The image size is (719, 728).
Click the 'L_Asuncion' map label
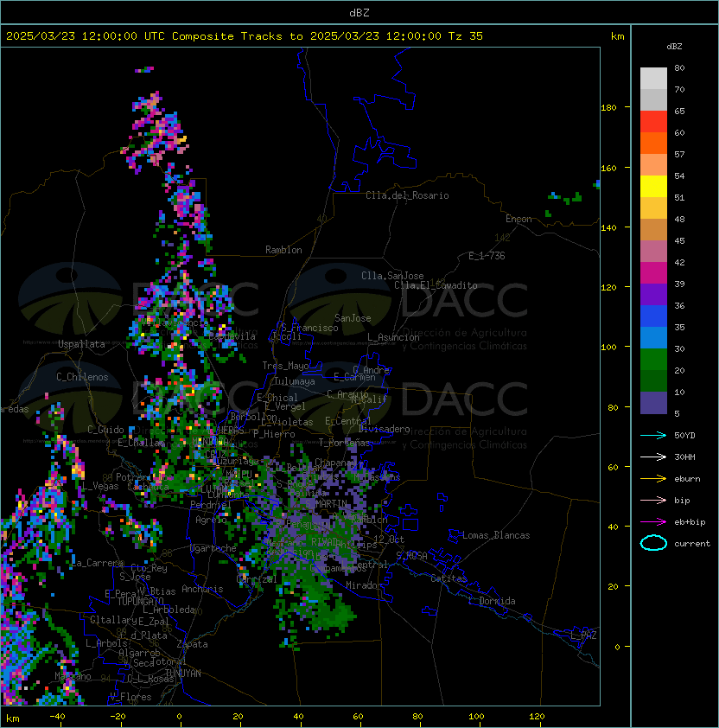pyautogui.click(x=393, y=337)
